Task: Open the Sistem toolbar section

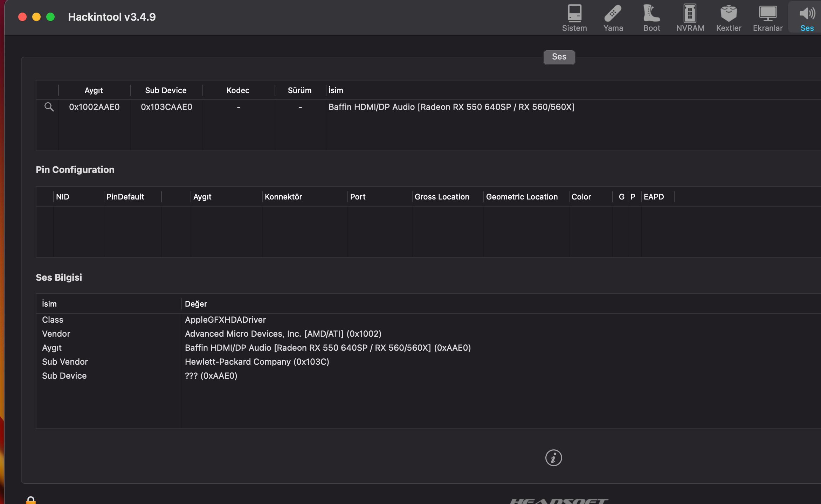Action: click(x=574, y=18)
